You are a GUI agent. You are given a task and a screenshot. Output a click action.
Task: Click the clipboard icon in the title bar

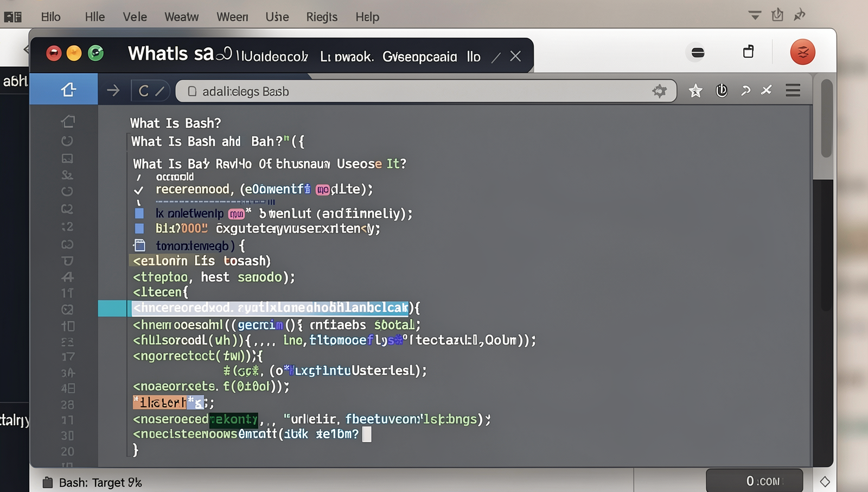click(748, 52)
